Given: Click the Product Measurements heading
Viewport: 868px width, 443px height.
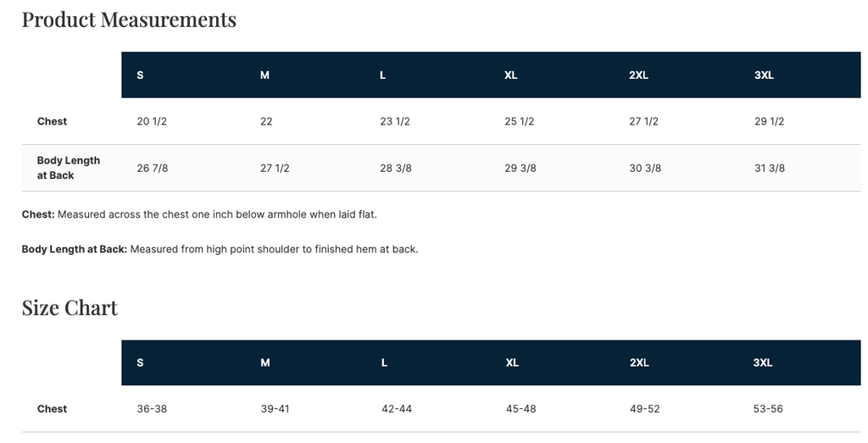Looking at the screenshot, I should tap(129, 19).
